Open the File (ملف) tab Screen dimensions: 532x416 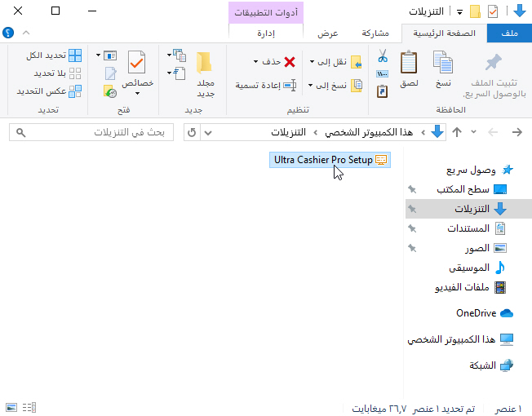[509, 33]
